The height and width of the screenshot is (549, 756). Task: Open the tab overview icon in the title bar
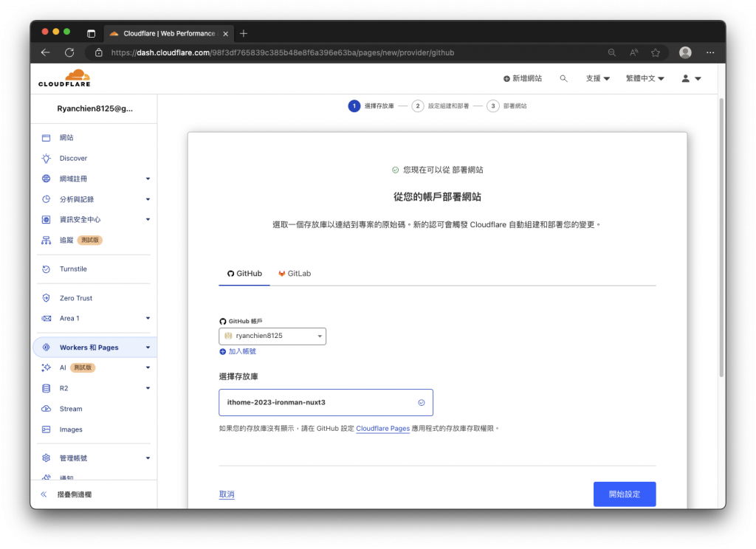point(91,33)
